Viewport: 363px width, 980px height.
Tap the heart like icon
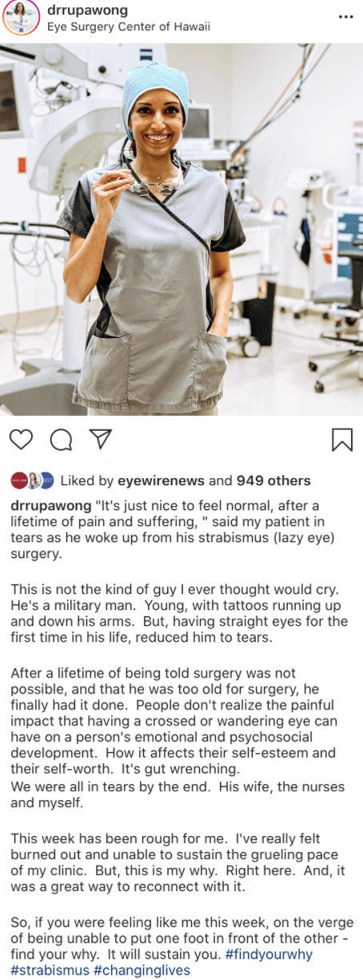22,439
